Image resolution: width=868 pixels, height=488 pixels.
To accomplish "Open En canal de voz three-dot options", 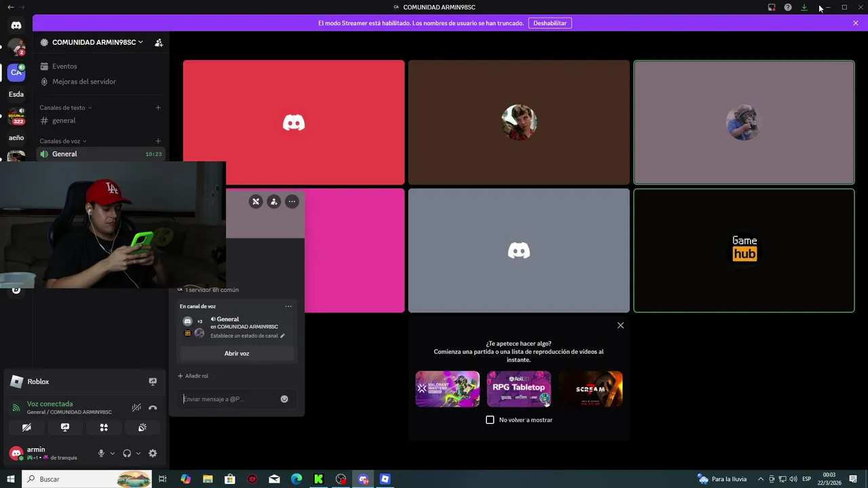I will pos(288,306).
